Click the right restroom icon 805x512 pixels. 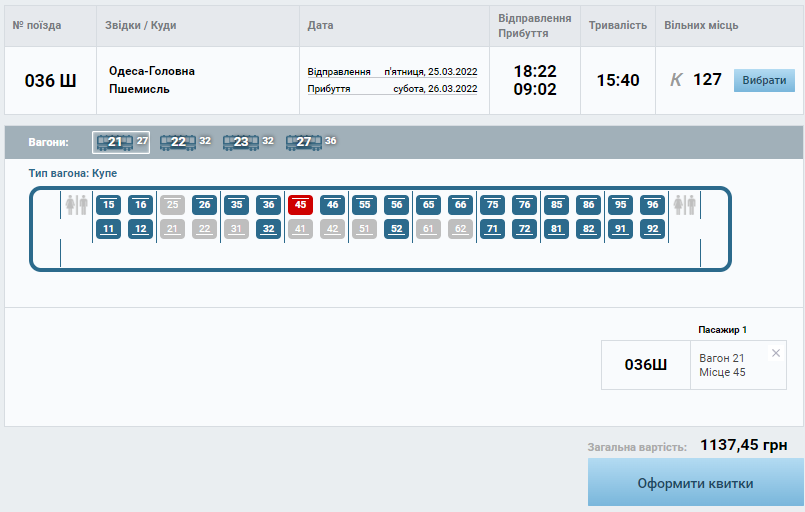(x=685, y=205)
